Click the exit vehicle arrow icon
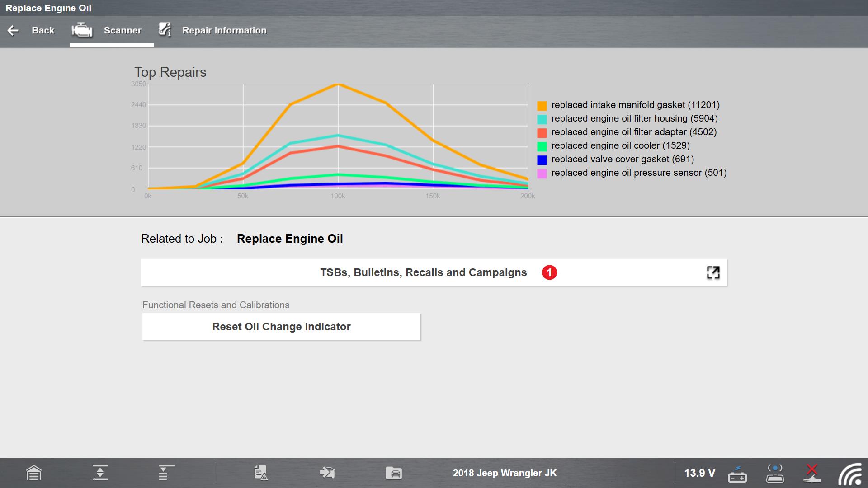The image size is (868, 488). (327, 473)
